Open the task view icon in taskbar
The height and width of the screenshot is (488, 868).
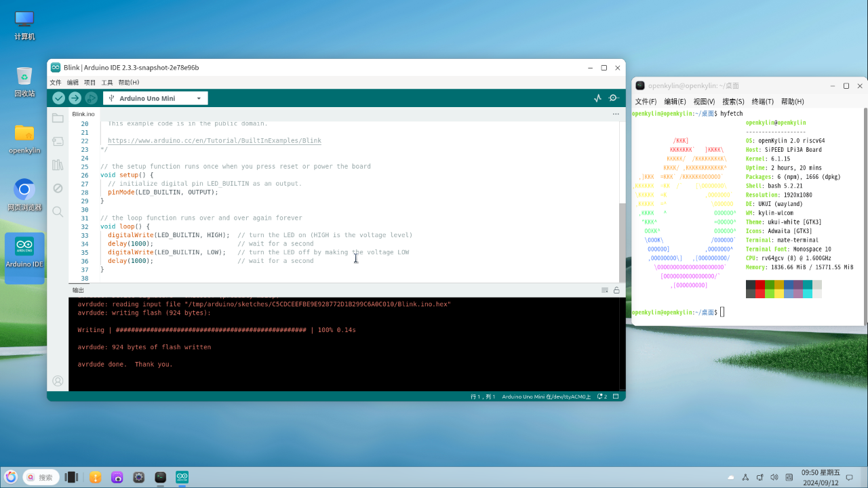pos(71,477)
